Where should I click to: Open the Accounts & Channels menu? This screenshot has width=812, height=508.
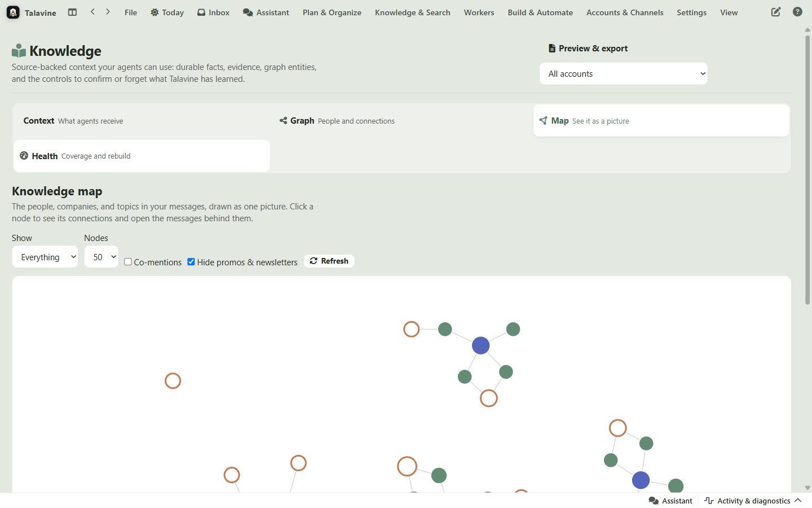(625, 12)
